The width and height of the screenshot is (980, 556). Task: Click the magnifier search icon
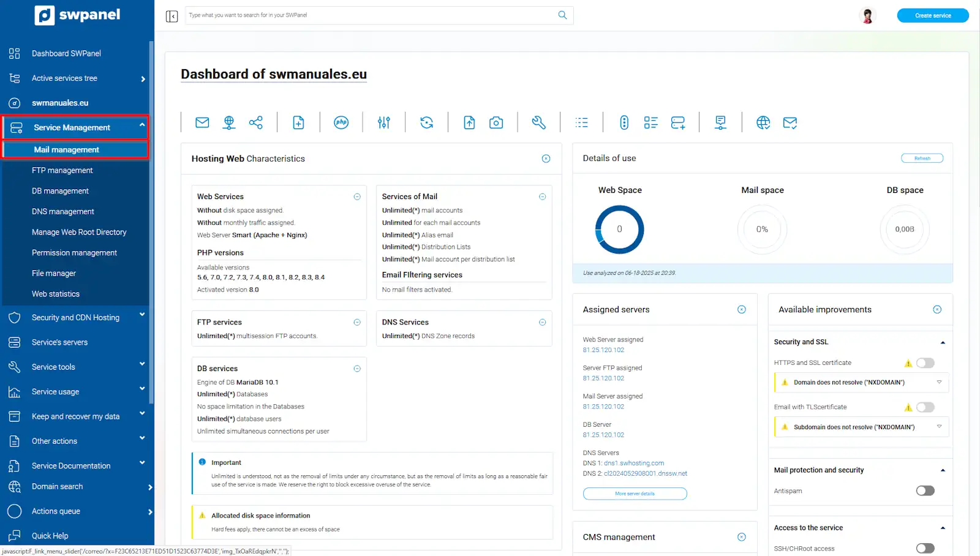tap(562, 15)
